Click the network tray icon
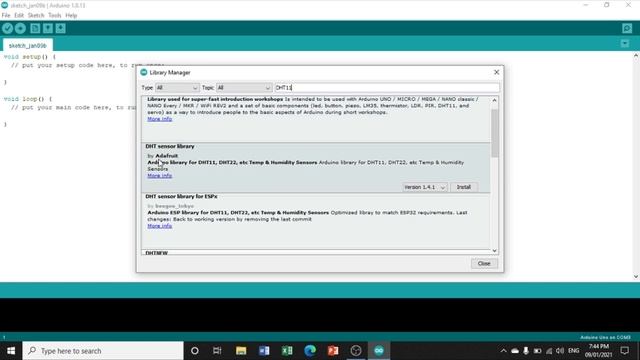 (549, 351)
